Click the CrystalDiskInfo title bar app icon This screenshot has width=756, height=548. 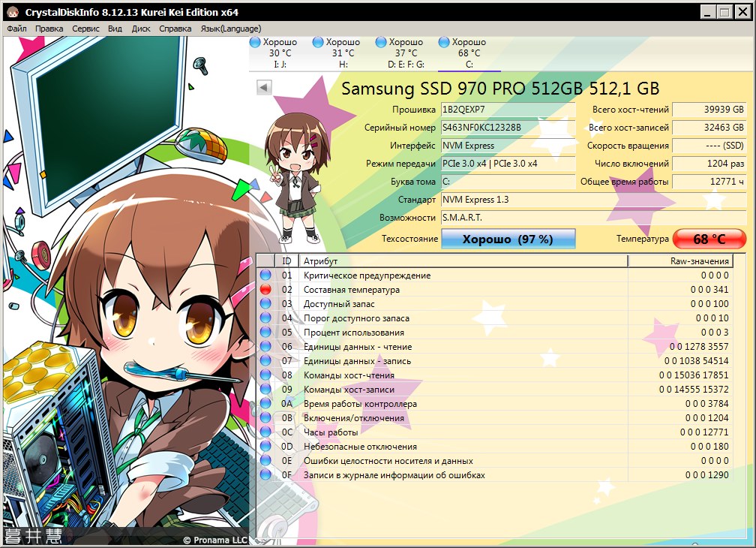point(13,12)
